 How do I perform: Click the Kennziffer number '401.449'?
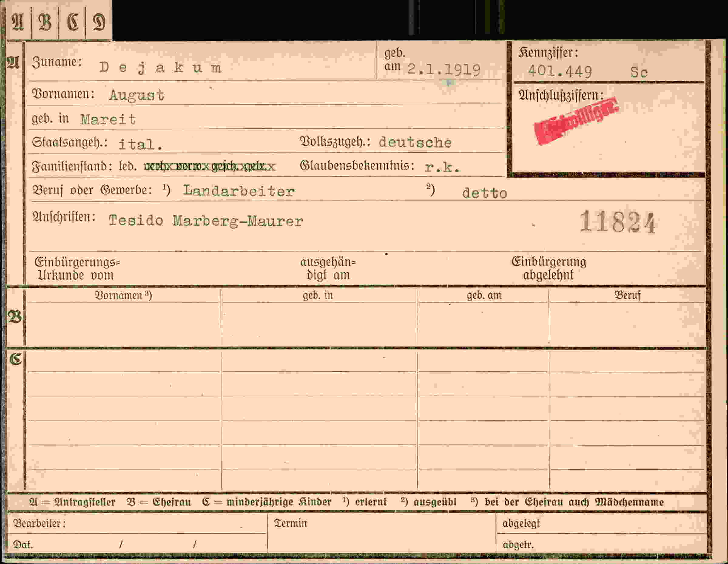tap(560, 71)
